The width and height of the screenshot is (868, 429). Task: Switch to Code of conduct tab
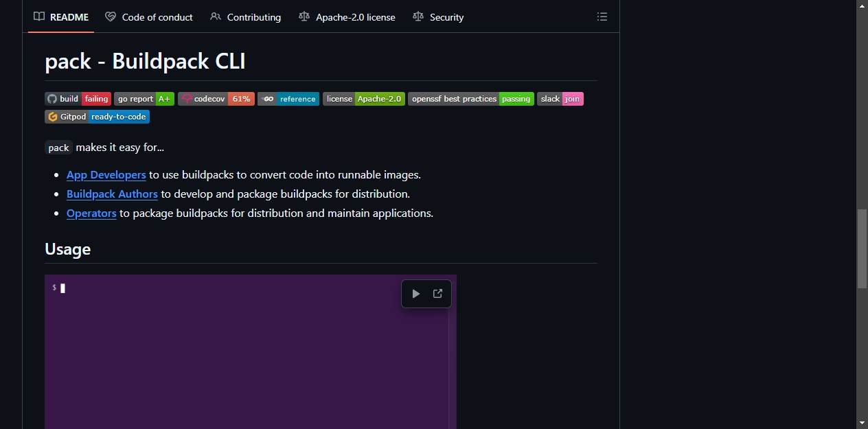click(149, 17)
